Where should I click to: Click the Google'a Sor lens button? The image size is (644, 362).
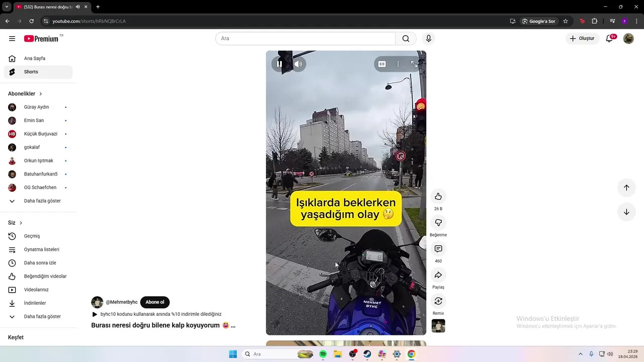pyautogui.click(x=538, y=21)
